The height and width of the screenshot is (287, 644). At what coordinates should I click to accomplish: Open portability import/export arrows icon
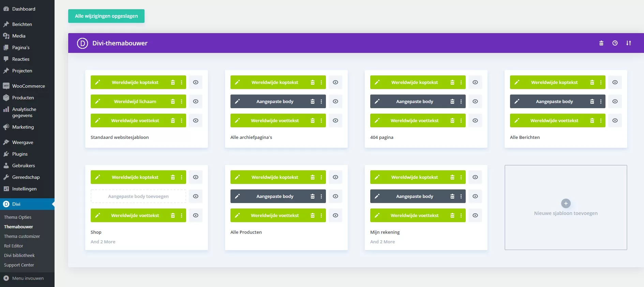pyautogui.click(x=629, y=43)
